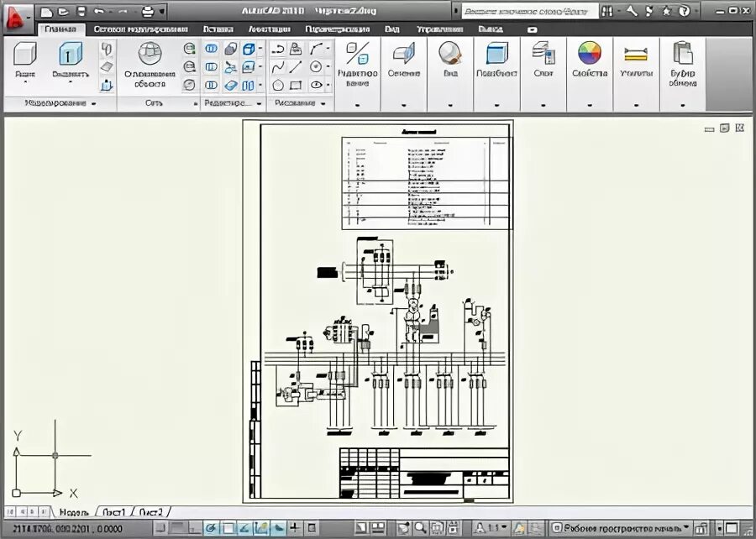Switch to the Параметризация ribbon tab
Screen dimensions: 756x539
pos(338,29)
